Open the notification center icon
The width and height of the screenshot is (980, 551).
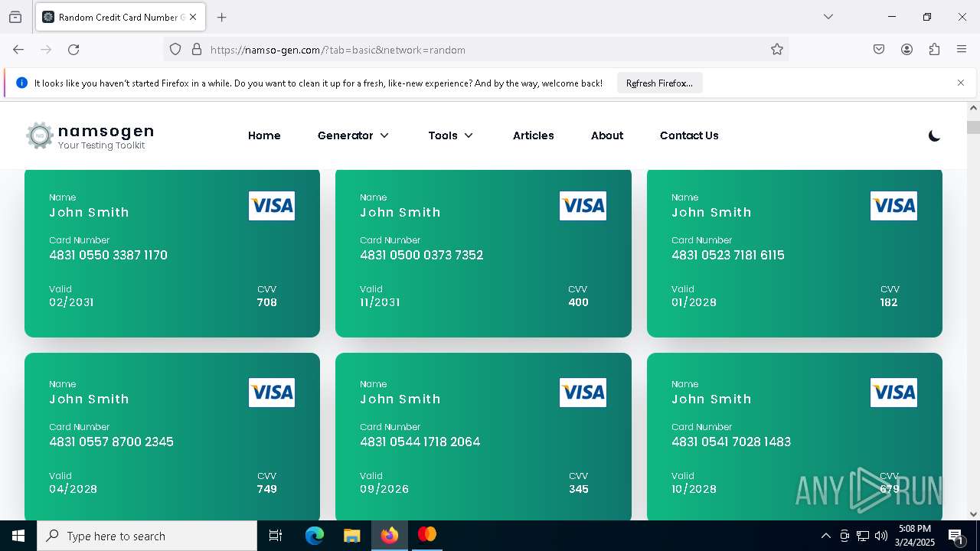[x=955, y=536]
